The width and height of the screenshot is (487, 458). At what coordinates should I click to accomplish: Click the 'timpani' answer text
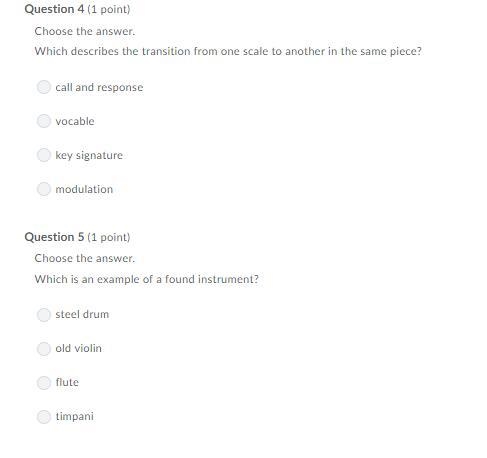[75, 416]
